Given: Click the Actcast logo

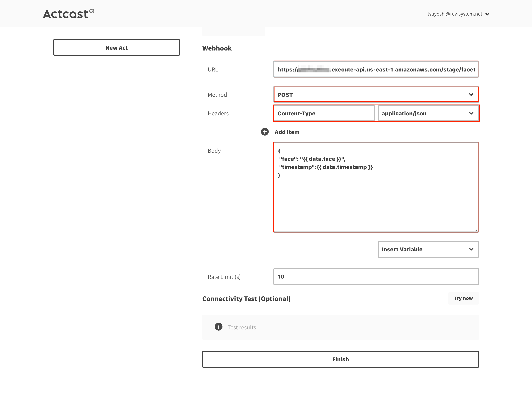Looking at the screenshot, I should (x=68, y=14).
